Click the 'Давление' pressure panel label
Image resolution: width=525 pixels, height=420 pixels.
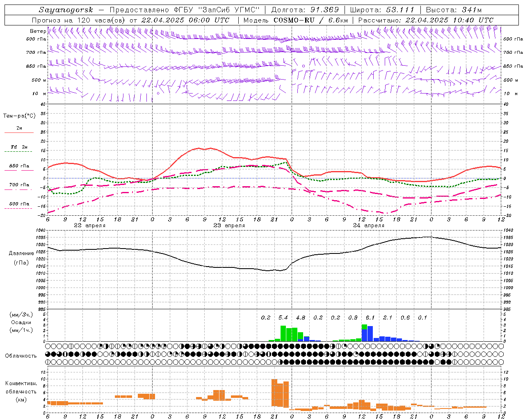click(21, 253)
